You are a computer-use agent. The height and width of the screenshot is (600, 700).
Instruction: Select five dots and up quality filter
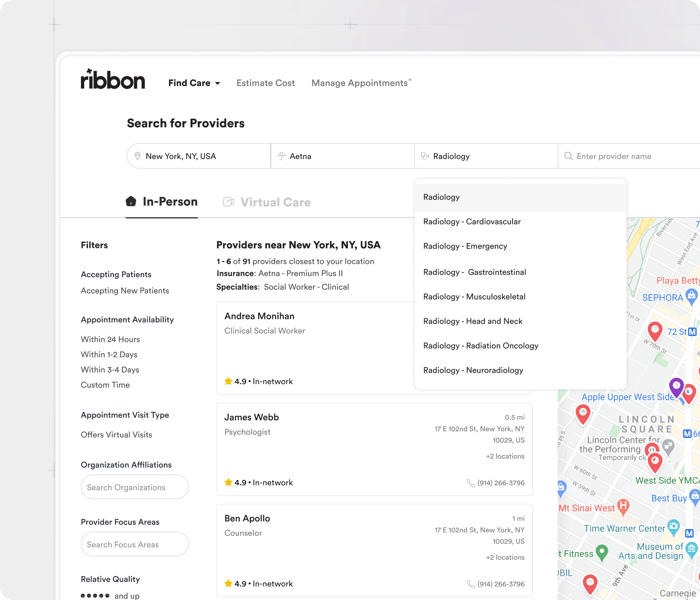tap(110, 595)
